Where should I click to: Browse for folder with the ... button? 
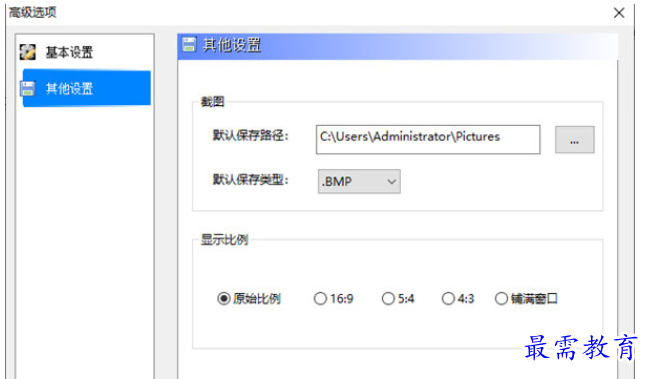[x=574, y=140]
